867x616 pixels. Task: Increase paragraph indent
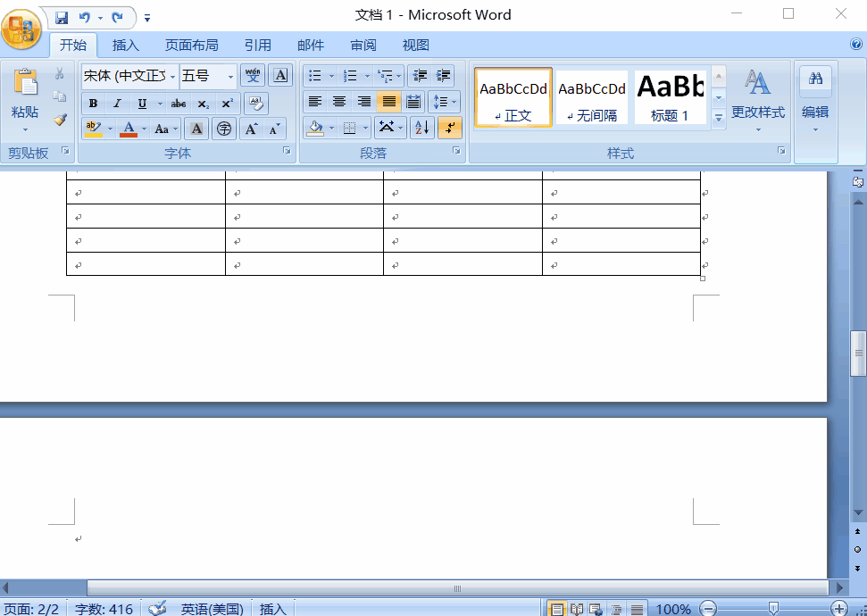tap(443, 76)
